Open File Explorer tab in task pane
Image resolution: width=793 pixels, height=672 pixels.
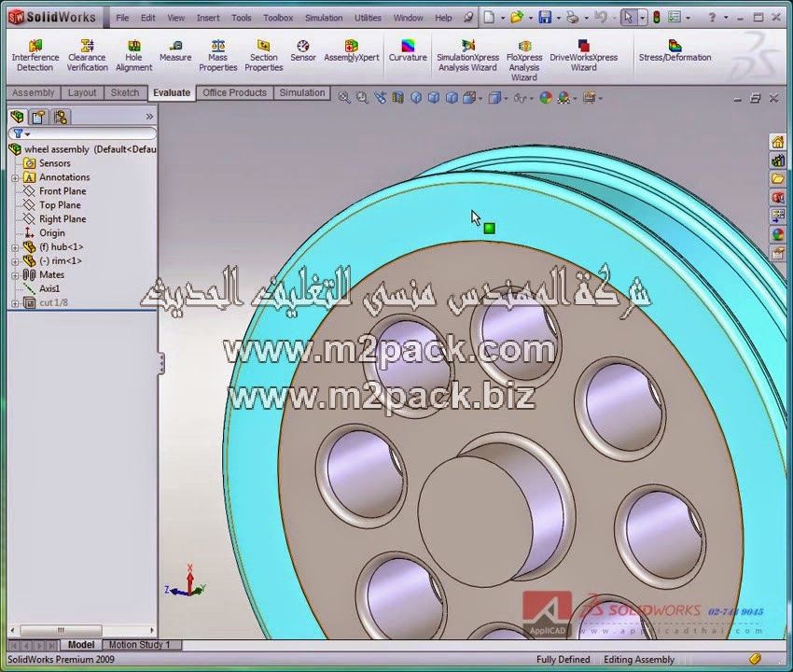tap(777, 179)
